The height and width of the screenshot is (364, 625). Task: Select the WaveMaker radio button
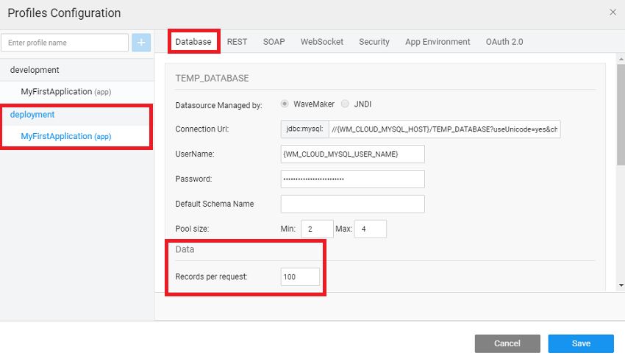click(285, 104)
